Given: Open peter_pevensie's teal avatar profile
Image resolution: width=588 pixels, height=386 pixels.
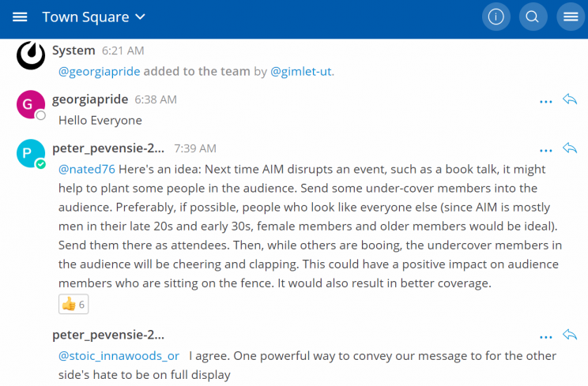Looking at the screenshot, I should point(30,153).
